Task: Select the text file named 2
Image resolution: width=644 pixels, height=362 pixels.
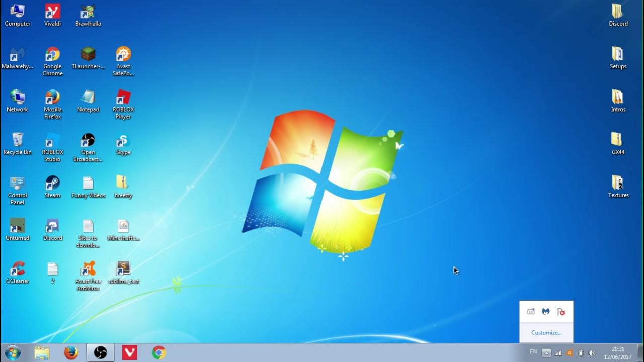Action: pos(52,273)
